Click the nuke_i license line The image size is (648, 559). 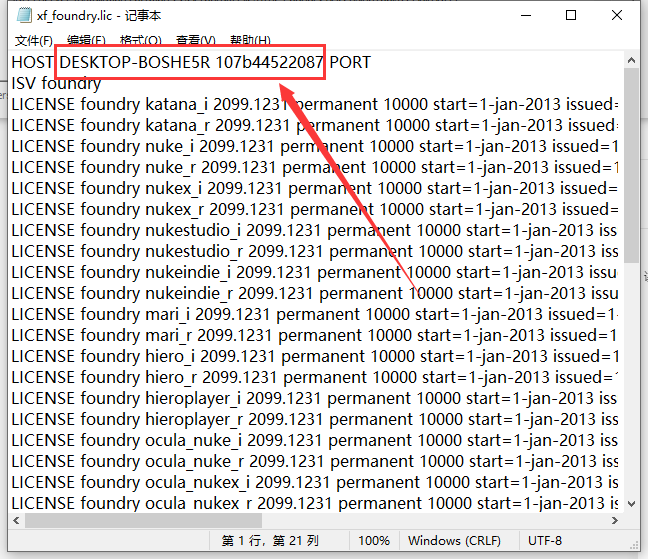pyautogui.click(x=314, y=147)
